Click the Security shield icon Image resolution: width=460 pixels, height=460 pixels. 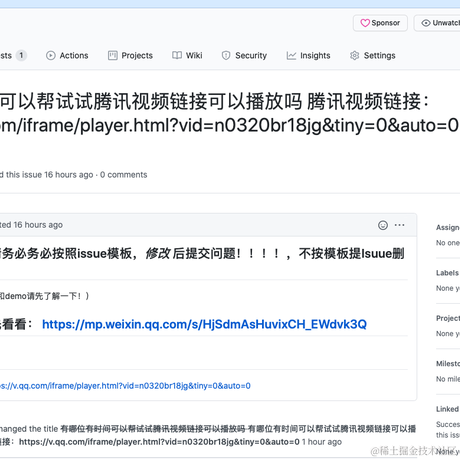(226, 55)
